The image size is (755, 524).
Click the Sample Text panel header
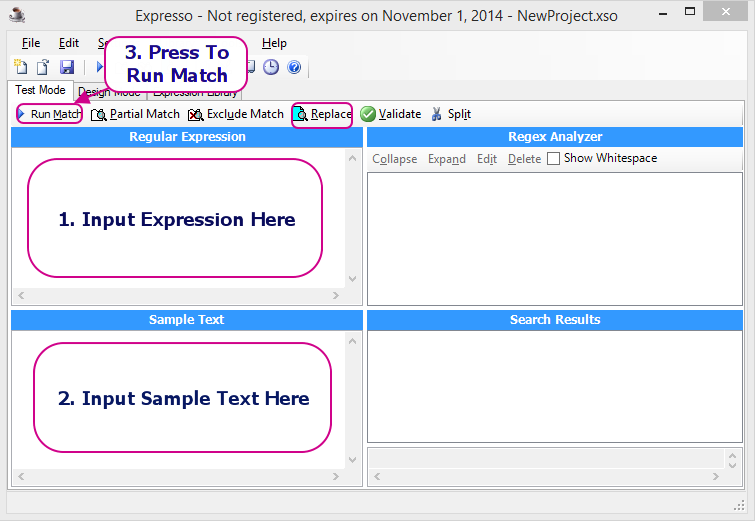tap(187, 320)
